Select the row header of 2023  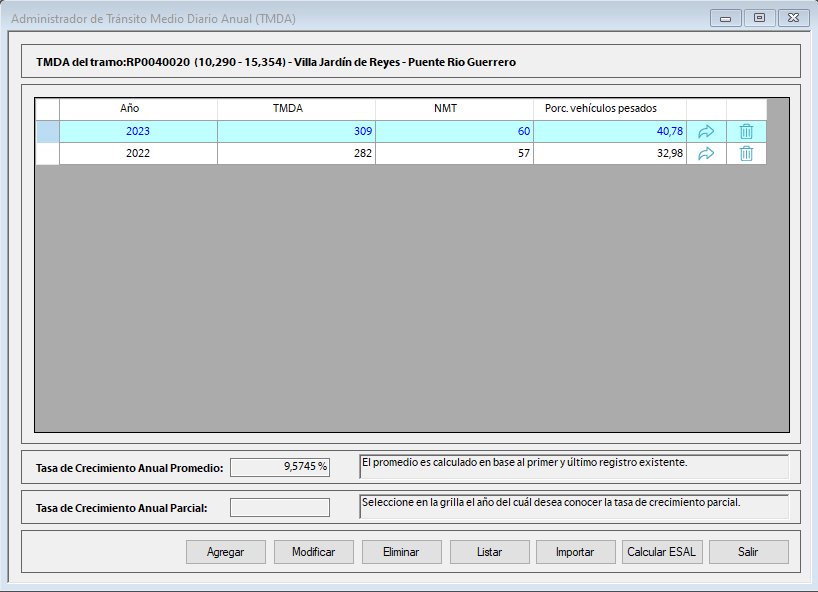(47, 131)
